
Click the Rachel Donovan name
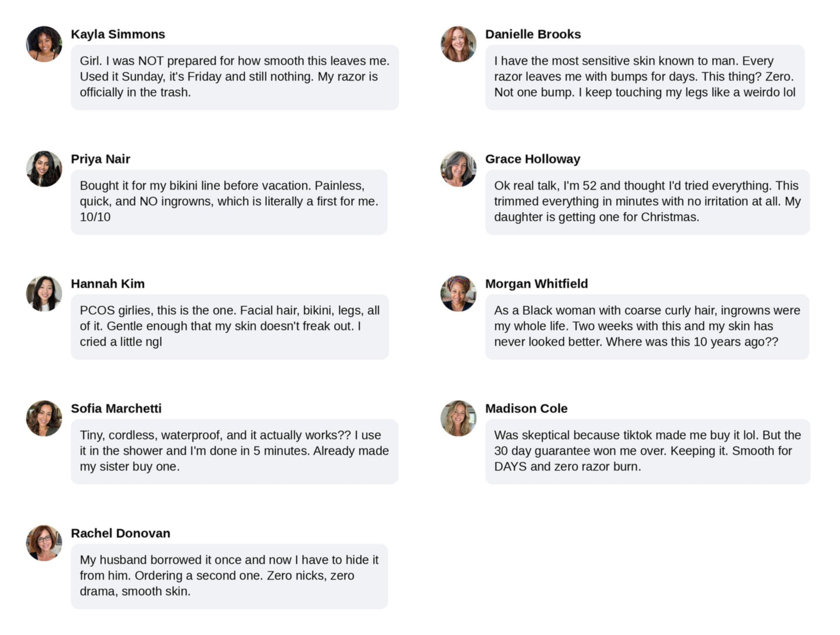click(x=120, y=533)
